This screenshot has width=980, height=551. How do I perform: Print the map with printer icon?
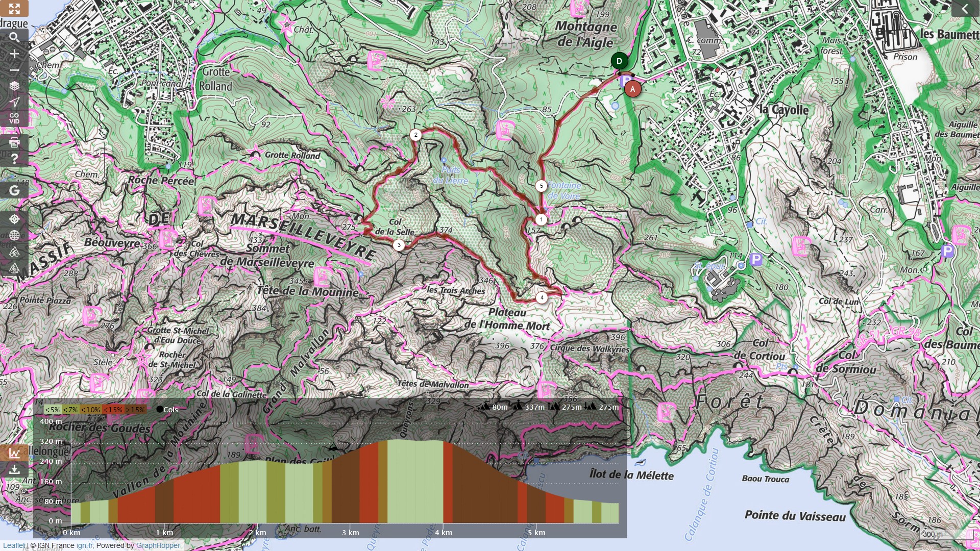[14, 143]
